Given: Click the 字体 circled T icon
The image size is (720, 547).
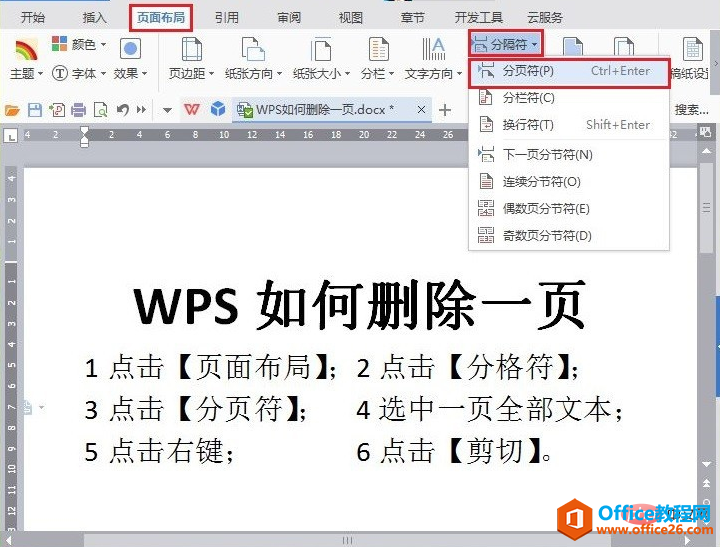Looking at the screenshot, I should [x=60, y=73].
